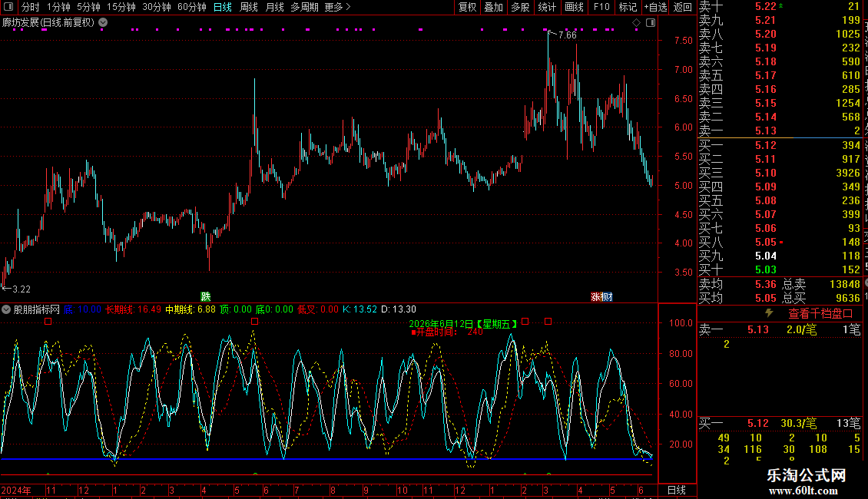Click the 买一 price 5.12 quote row
Image resolution: width=868 pixels, height=499 pixels.
tap(780, 145)
